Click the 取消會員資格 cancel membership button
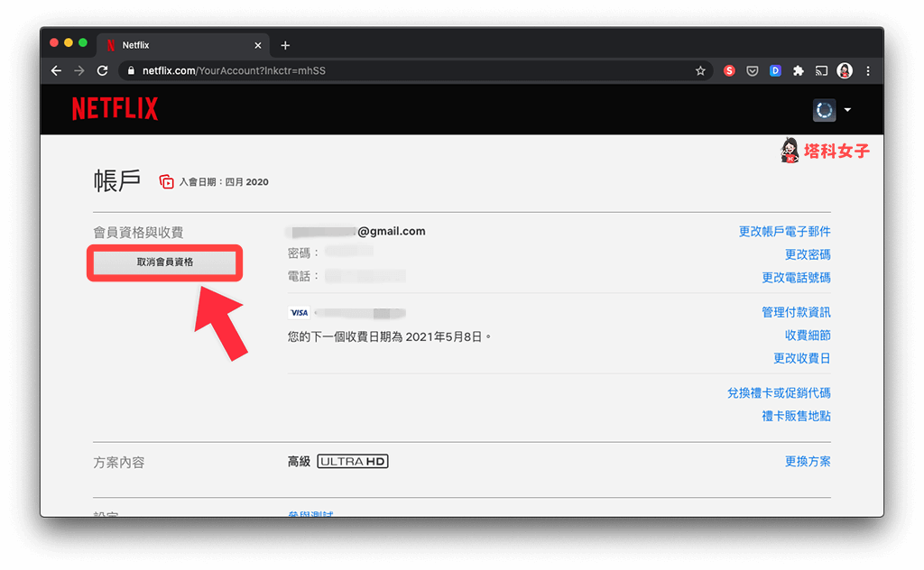This screenshot has height=570, width=924. click(x=164, y=262)
